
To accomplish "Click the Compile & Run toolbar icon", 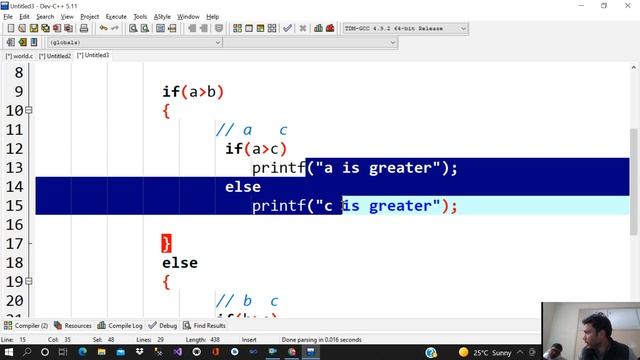I will [x=260, y=28].
